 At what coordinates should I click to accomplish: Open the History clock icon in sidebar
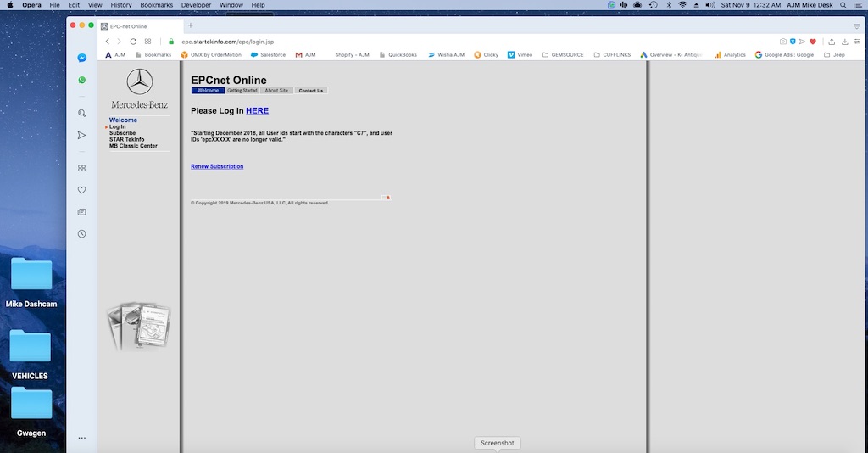click(81, 233)
